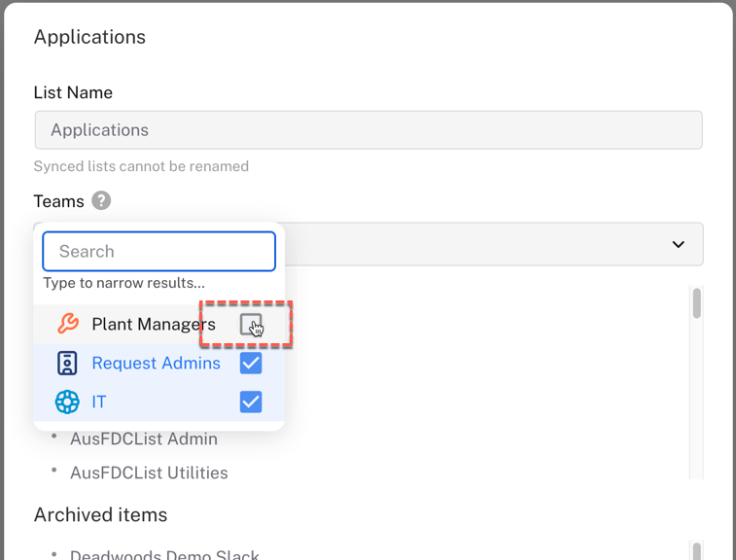The image size is (736, 560).
Task: Click the Archived items scrollbar
Action: pyautogui.click(x=696, y=550)
